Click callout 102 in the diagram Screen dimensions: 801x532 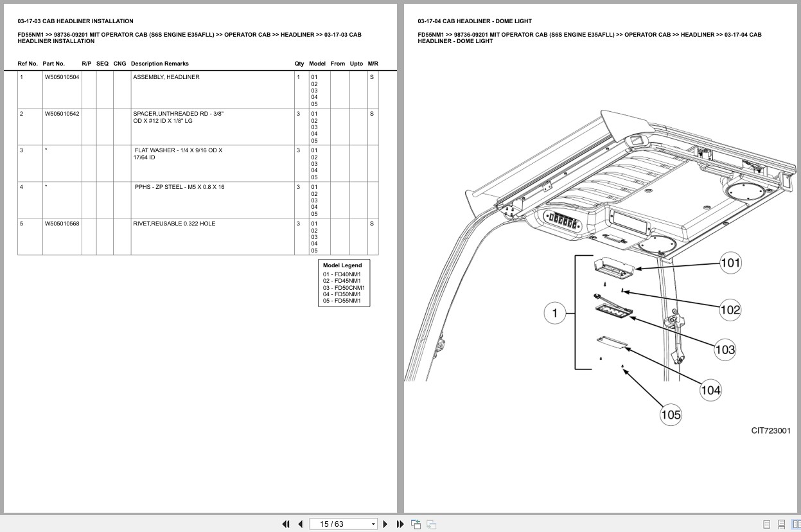click(x=730, y=310)
